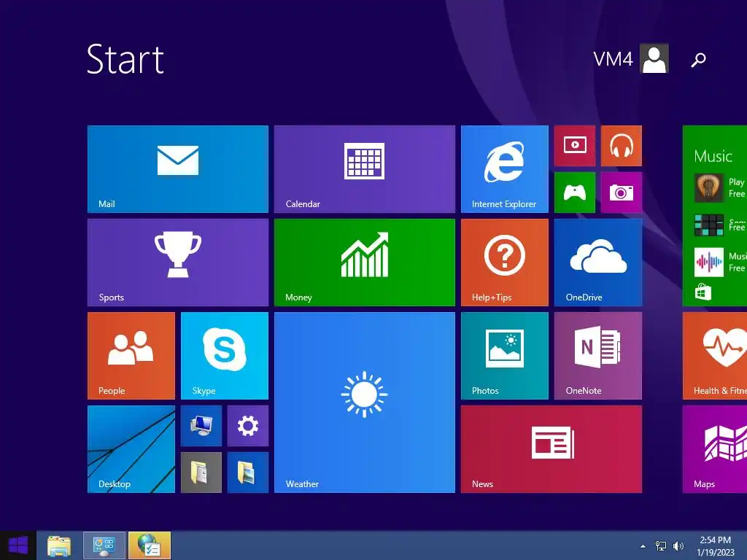Viewport: 747px width, 560px height.
Task: Click the Store bag icon in Music tile
Action: [x=703, y=292]
